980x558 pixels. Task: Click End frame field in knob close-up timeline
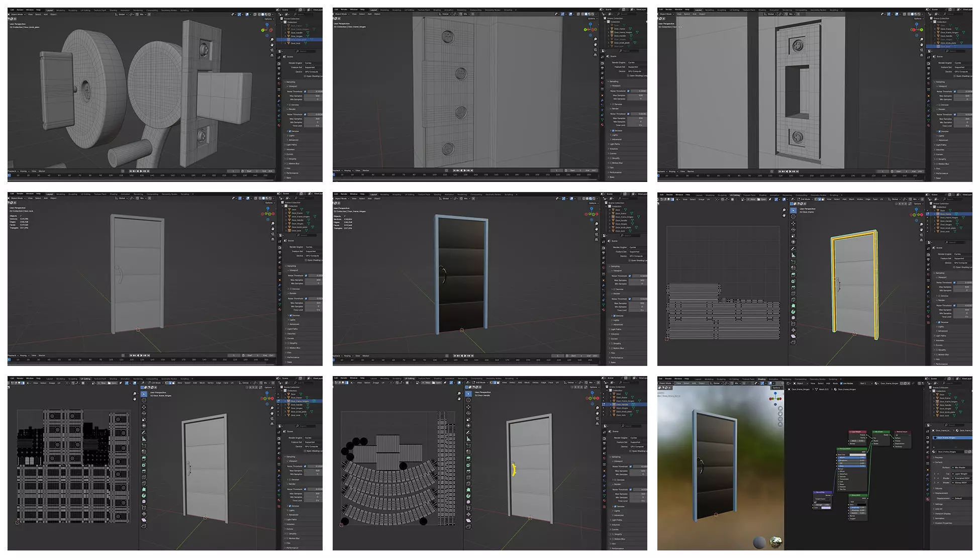point(268,171)
